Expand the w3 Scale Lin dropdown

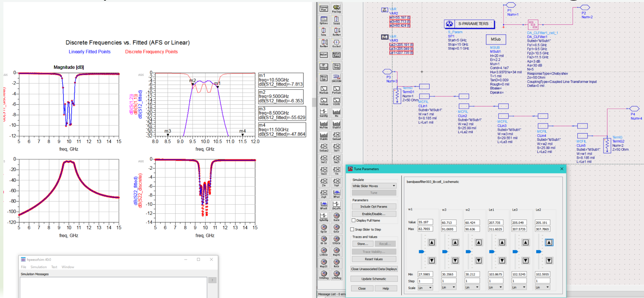pyautogui.click(x=449, y=287)
